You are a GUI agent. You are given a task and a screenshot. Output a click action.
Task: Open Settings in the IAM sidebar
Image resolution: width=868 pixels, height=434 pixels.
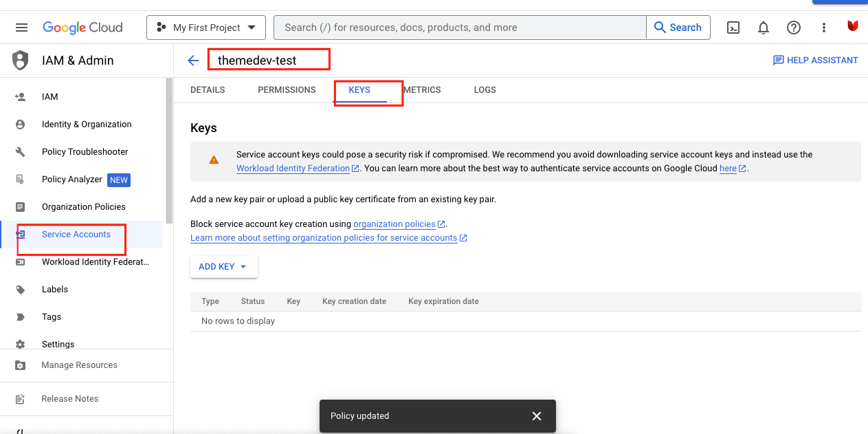[58, 344]
